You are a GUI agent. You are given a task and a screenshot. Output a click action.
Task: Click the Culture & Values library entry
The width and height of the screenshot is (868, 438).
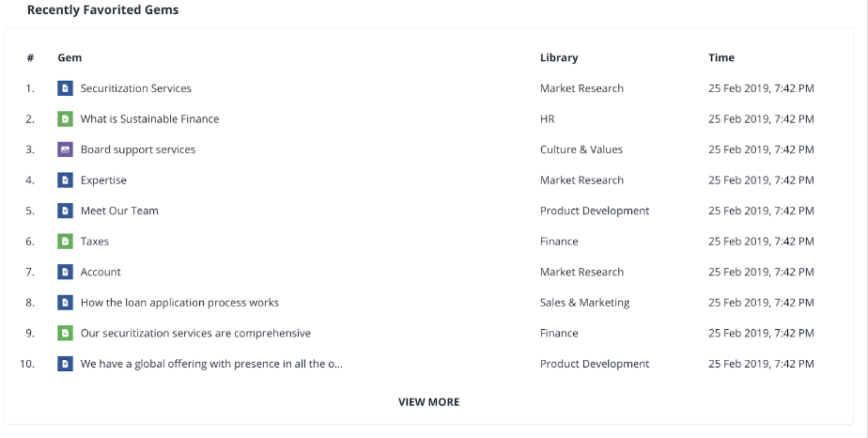(x=581, y=149)
